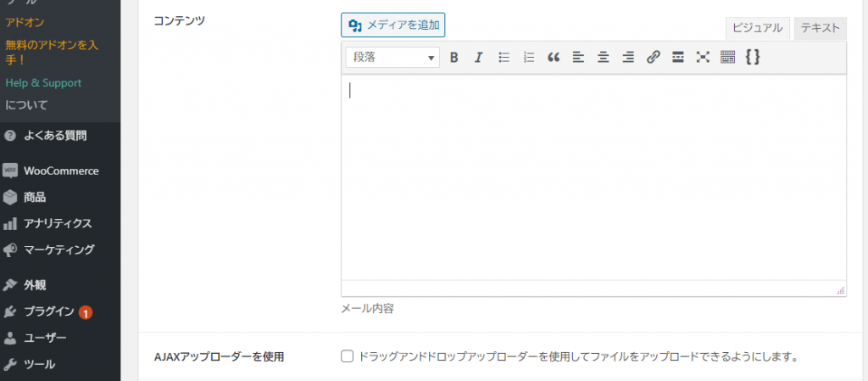Click inside the email content editor area
Image resolution: width=868 pixels, height=381 pixels.
593,177
